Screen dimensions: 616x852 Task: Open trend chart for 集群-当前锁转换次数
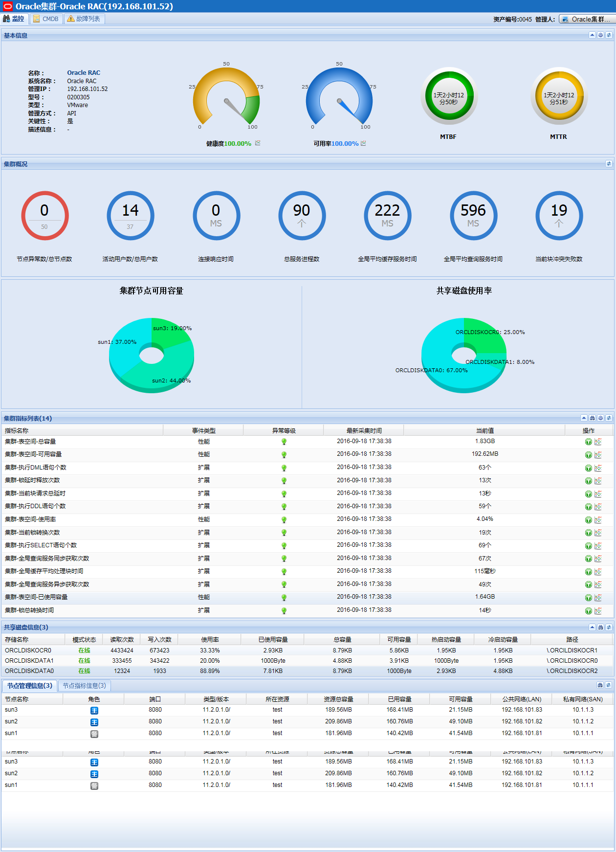598,533
